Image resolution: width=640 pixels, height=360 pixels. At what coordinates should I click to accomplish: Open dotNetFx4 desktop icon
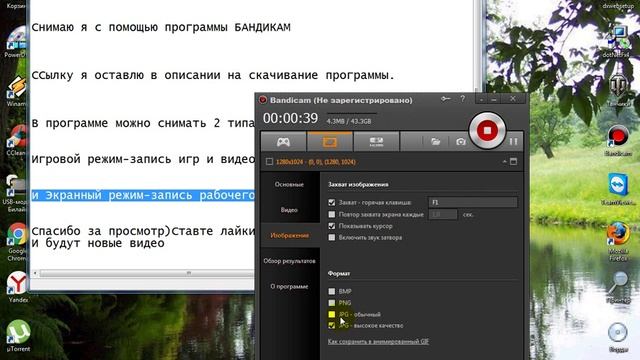(x=616, y=41)
